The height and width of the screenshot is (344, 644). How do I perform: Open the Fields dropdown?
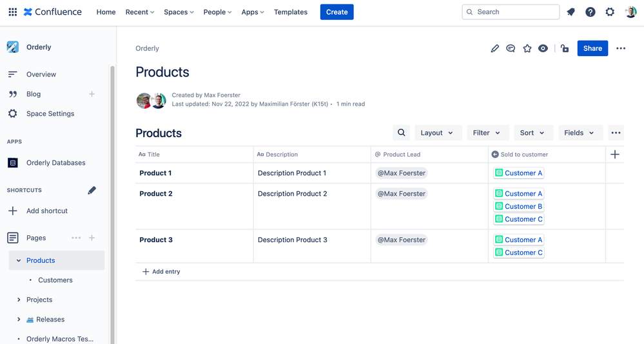click(580, 133)
